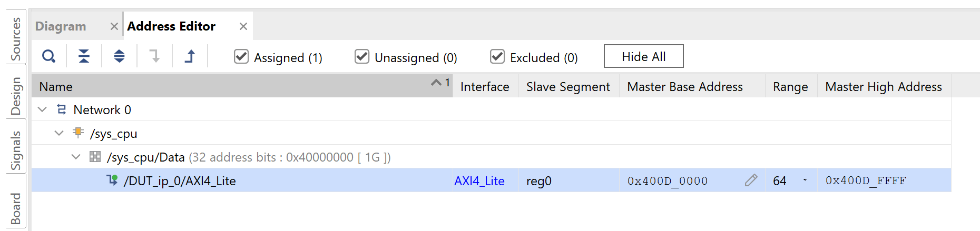Collapse the Network 0 tree node
The width and height of the screenshot is (980, 231).
click(x=43, y=109)
